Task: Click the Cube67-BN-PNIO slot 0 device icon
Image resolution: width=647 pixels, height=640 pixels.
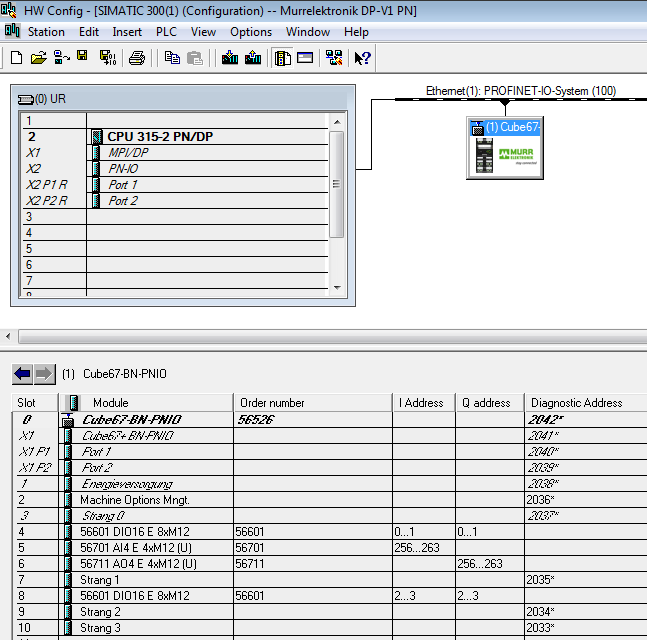Action: click(x=68, y=420)
